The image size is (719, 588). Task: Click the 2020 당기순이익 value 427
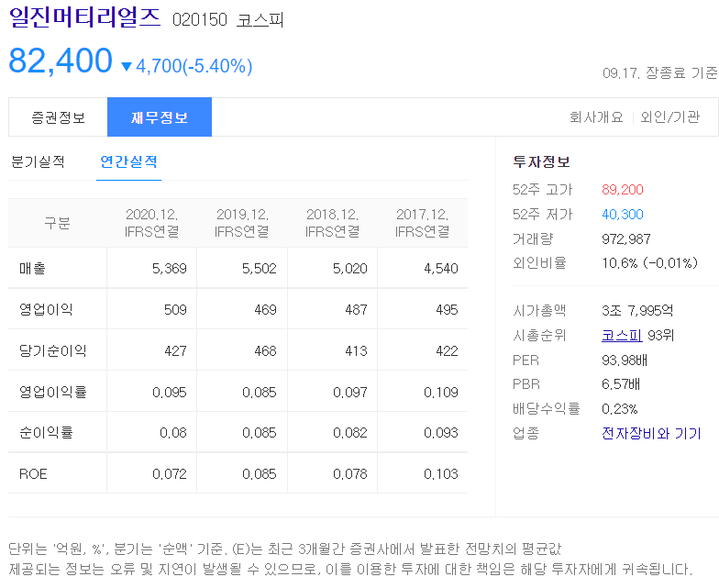pos(175,350)
